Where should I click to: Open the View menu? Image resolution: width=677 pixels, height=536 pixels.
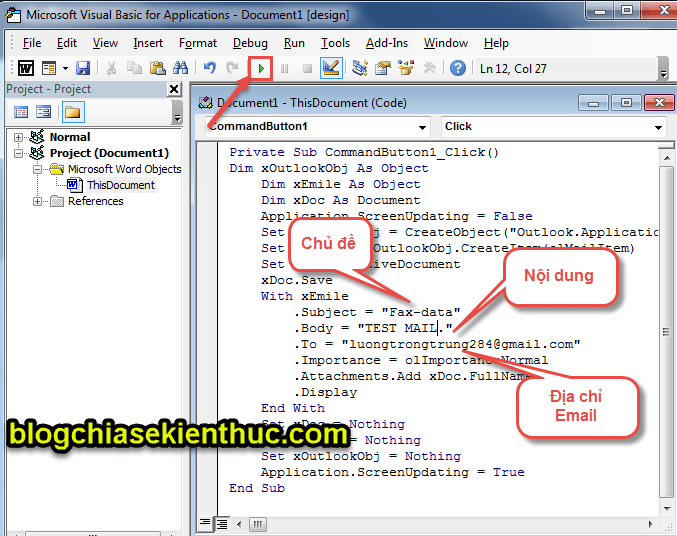[x=105, y=43]
